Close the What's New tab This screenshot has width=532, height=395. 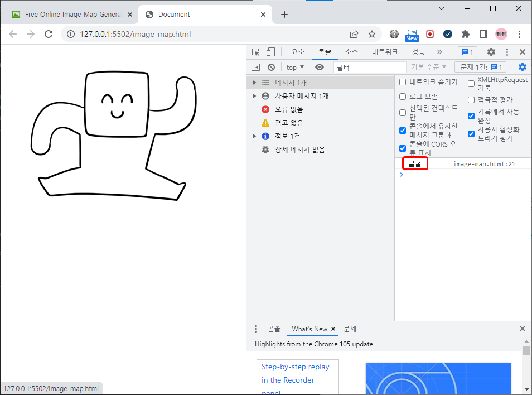point(333,329)
